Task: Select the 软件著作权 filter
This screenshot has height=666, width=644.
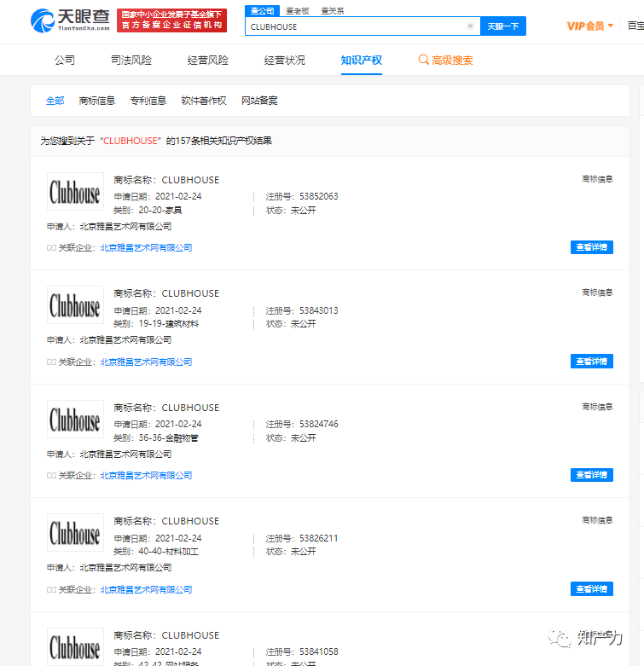Action: coord(204,101)
